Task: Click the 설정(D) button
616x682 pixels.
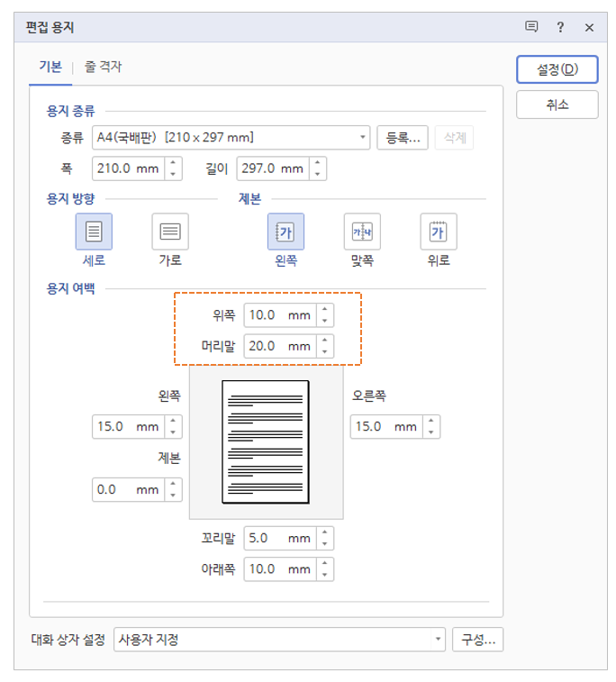Action: click(557, 69)
